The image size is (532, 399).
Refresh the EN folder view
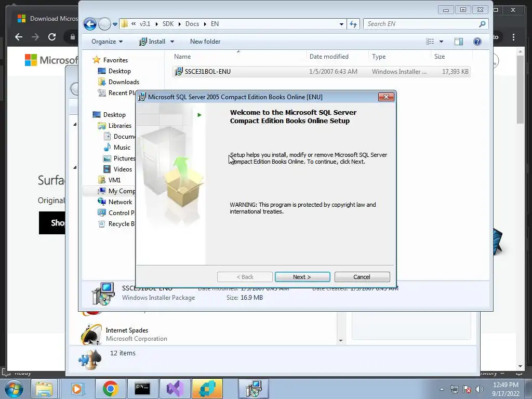[x=353, y=24]
